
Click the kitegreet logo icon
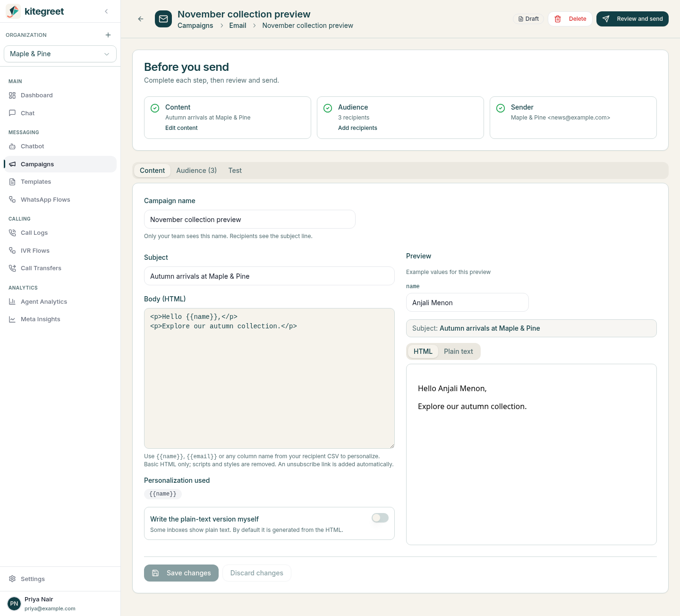13,11
